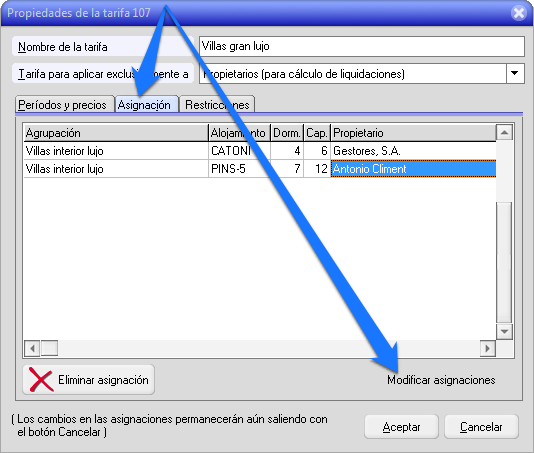534x453 pixels.
Task: Click the Dorm. value 7 cell
Action: [x=287, y=169]
